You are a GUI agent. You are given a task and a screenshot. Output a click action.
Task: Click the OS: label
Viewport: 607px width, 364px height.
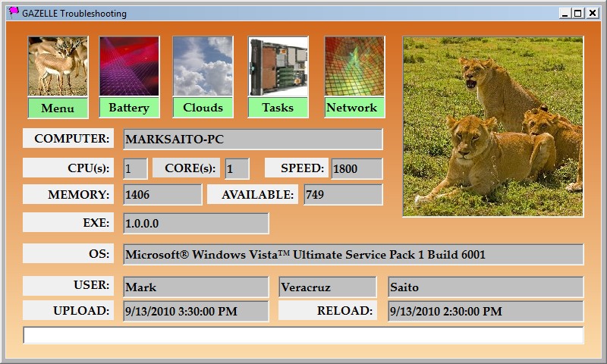click(68, 253)
